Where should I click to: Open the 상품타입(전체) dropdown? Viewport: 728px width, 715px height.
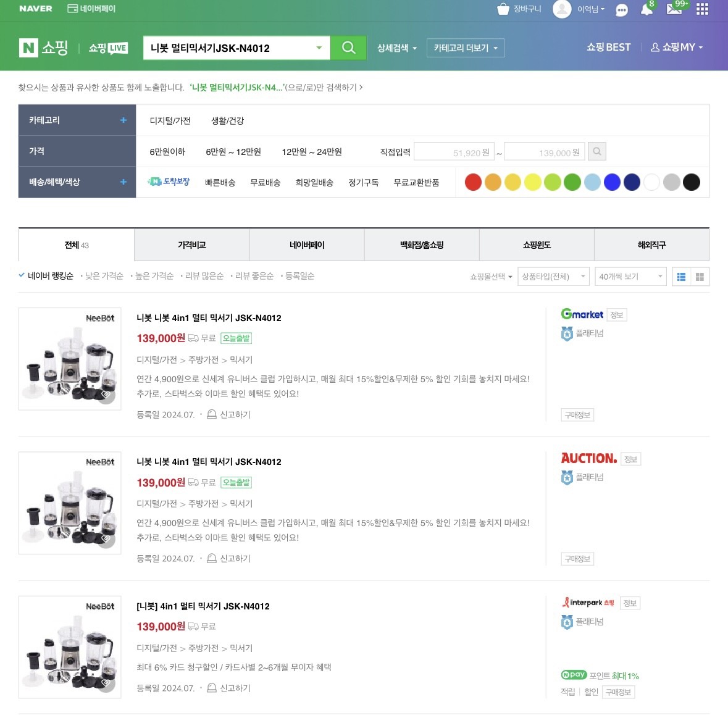point(553,277)
